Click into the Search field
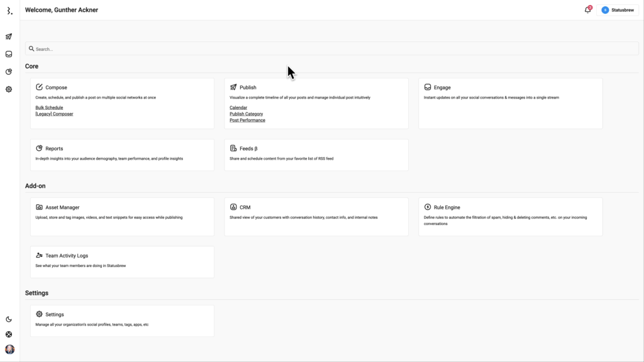 click(331, 49)
